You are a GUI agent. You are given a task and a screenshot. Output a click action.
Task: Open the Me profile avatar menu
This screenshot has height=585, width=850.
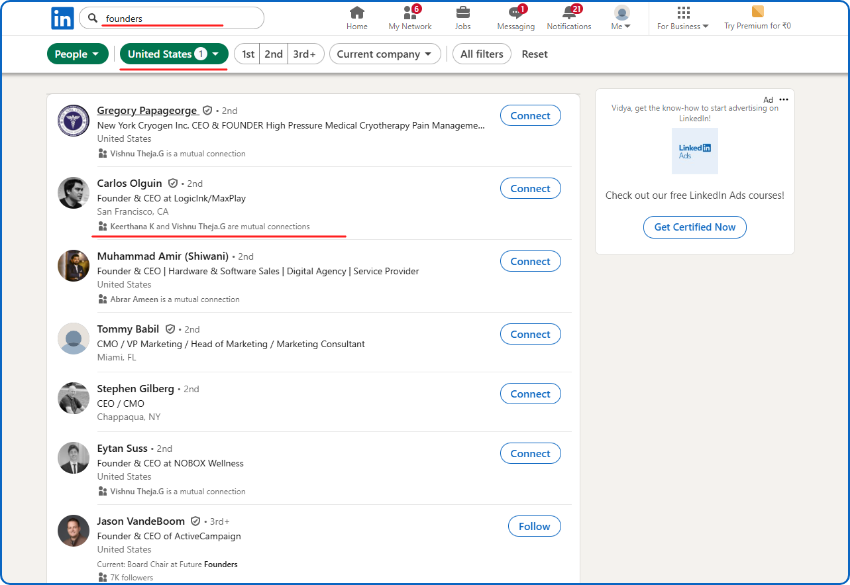[621, 18]
